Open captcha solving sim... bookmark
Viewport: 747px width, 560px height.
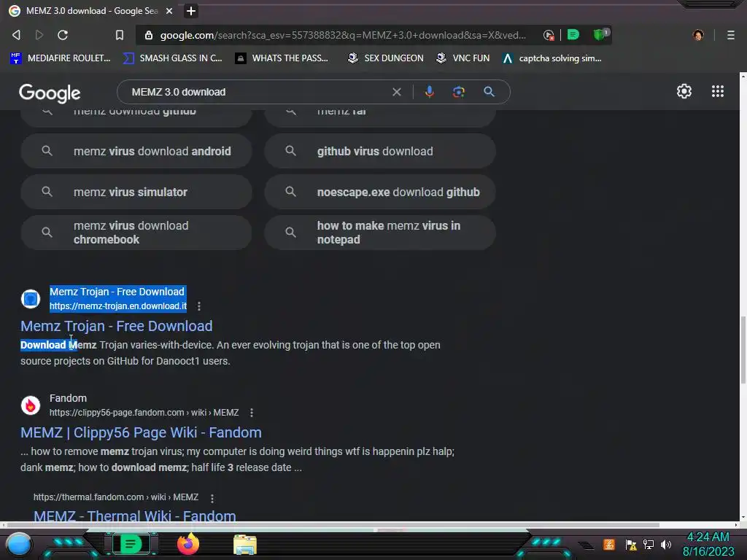point(552,58)
